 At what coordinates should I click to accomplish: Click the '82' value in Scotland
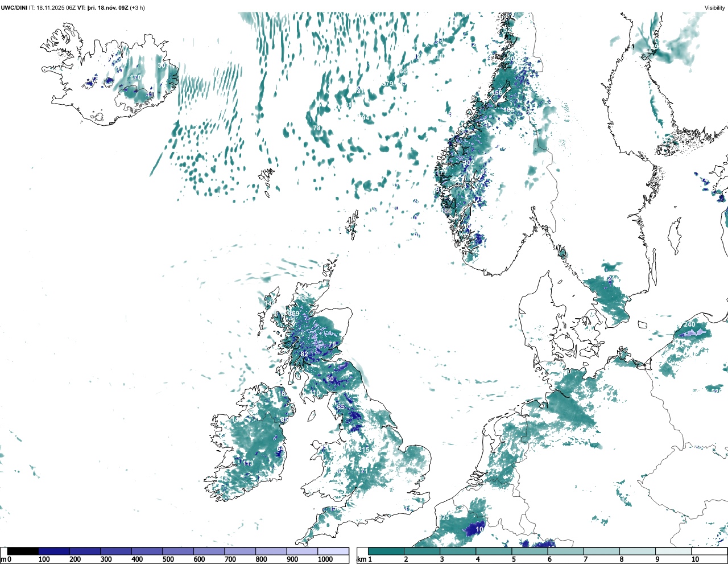(x=304, y=354)
